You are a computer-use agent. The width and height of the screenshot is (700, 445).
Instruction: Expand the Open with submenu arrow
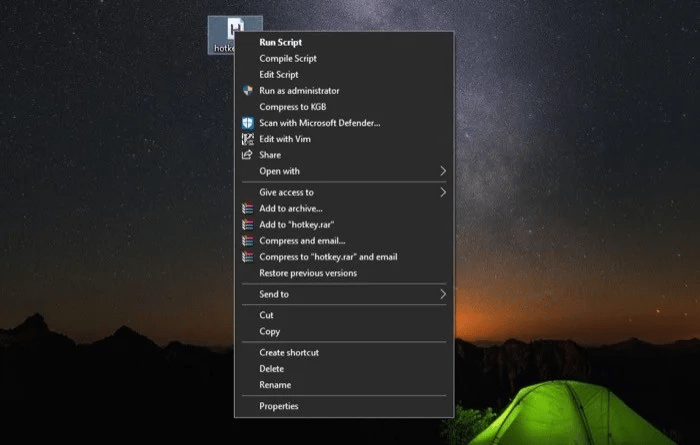pyautogui.click(x=442, y=171)
